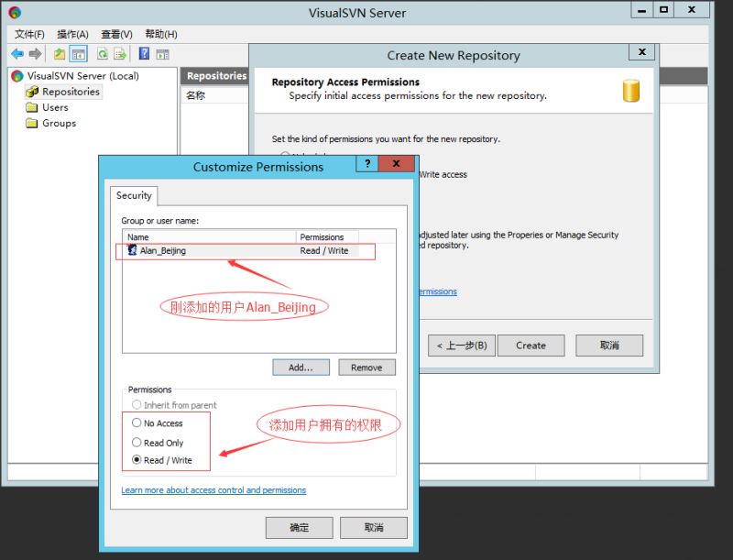Open the 文件(F) menu
The width and height of the screenshot is (733, 560).
29,34
